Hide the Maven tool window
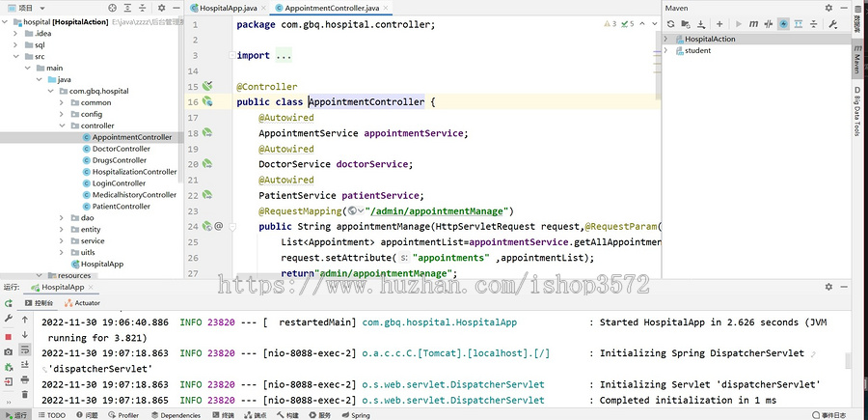The image size is (868, 420). tap(844, 8)
